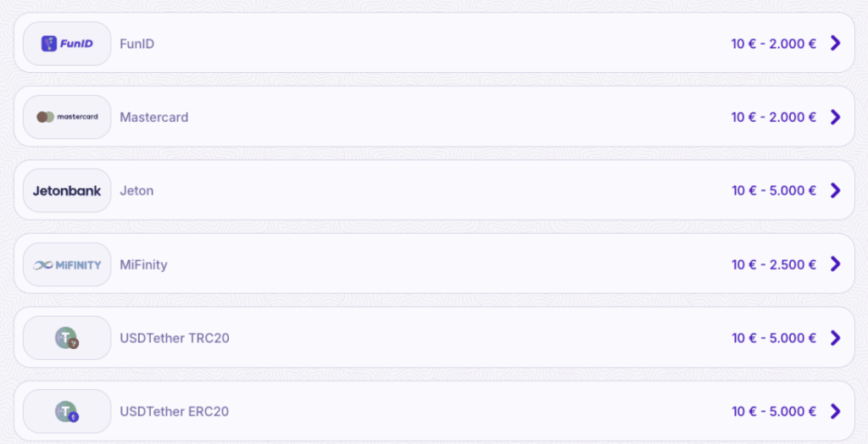Select the Mastercard payment method label
868x444 pixels.
coord(154,118)
